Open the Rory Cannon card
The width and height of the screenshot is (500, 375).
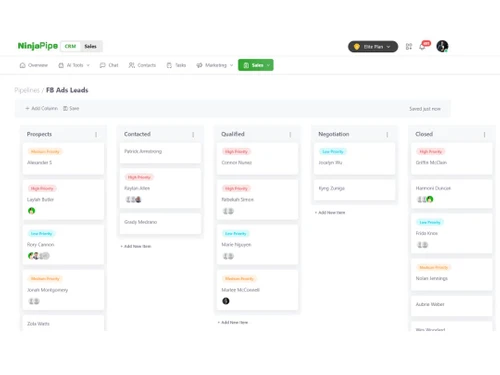coord(63,245)
